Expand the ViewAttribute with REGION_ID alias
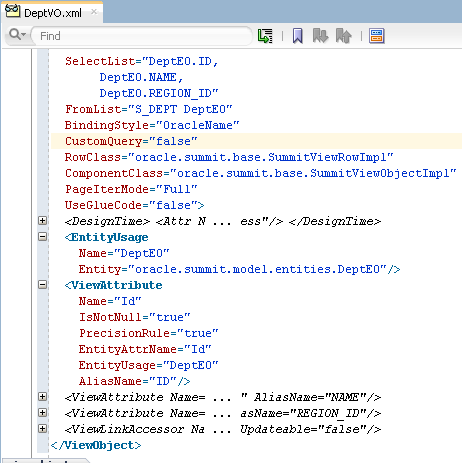This screenshot has height=463, width=462. (42, 413)
